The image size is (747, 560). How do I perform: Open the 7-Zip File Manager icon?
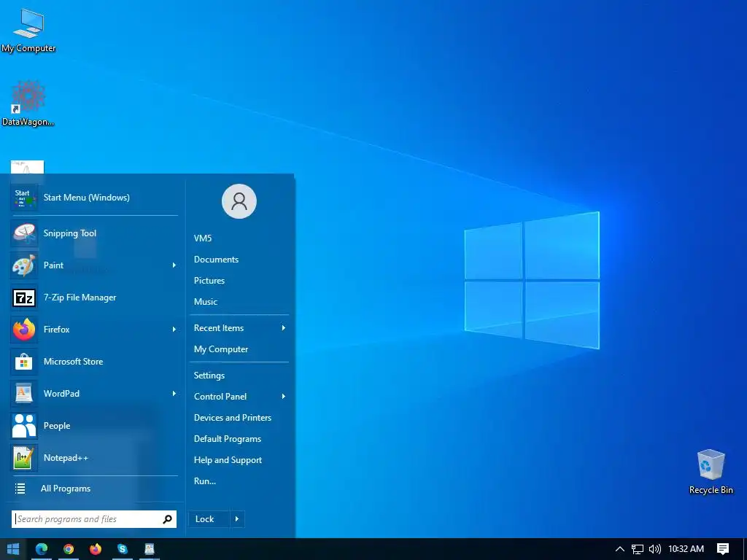24,297
